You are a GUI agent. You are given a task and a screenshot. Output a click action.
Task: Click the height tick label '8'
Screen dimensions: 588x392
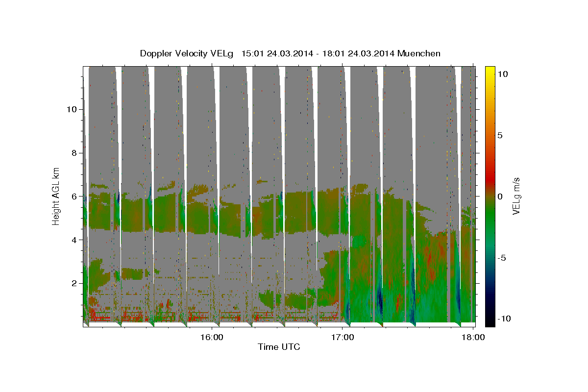73,152
